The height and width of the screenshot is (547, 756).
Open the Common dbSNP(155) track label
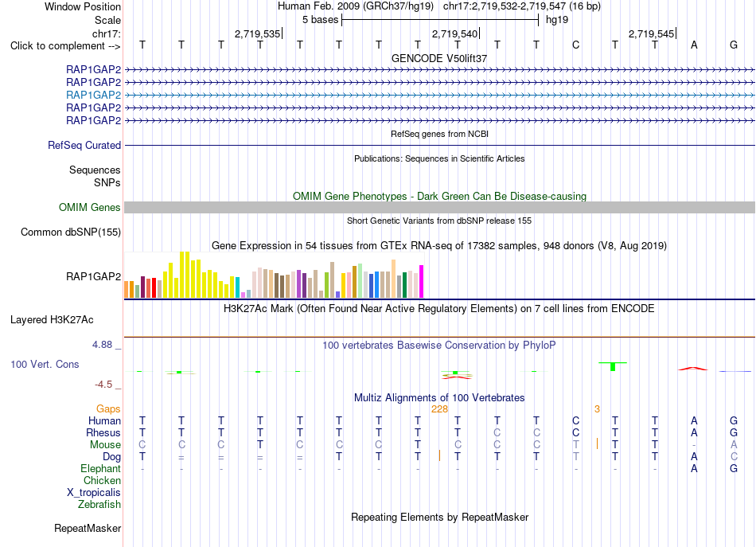click(x=71, y=232)
